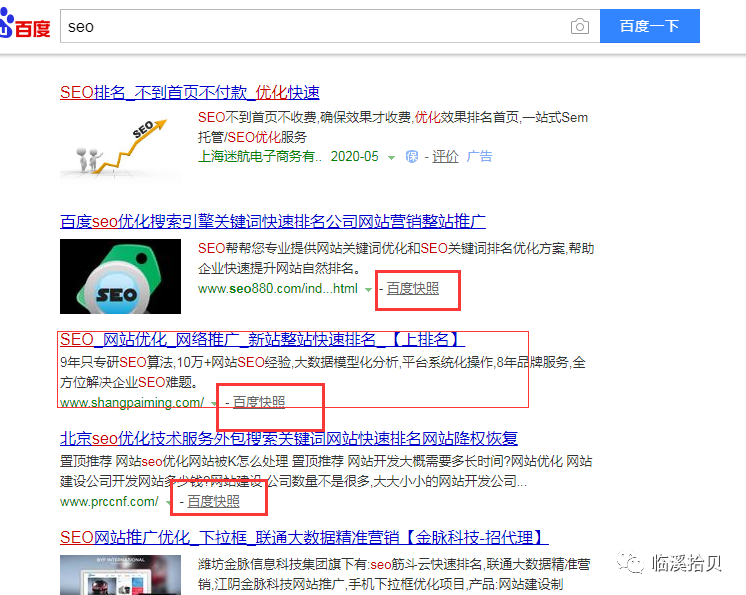
Task: Open SEO网站推广优化_下拉框 result title
Action: click(x=304, y=537)
